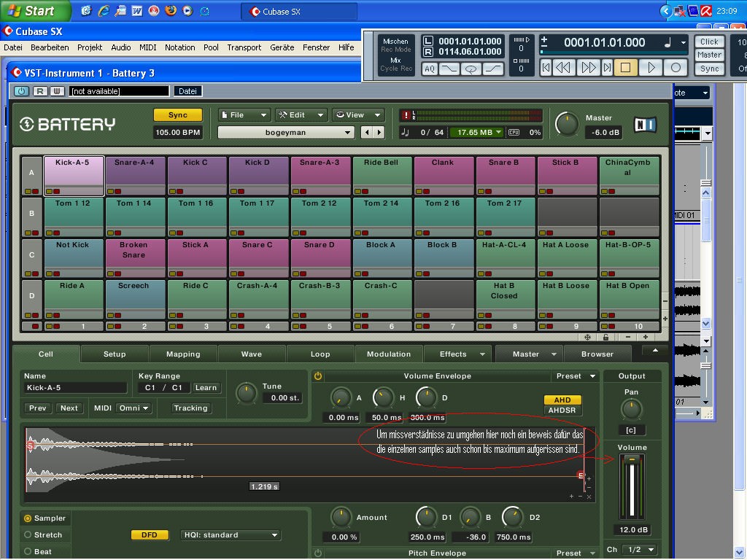
Task: Collapse the edit pane with the up arrow
Action: pos(655,351)
